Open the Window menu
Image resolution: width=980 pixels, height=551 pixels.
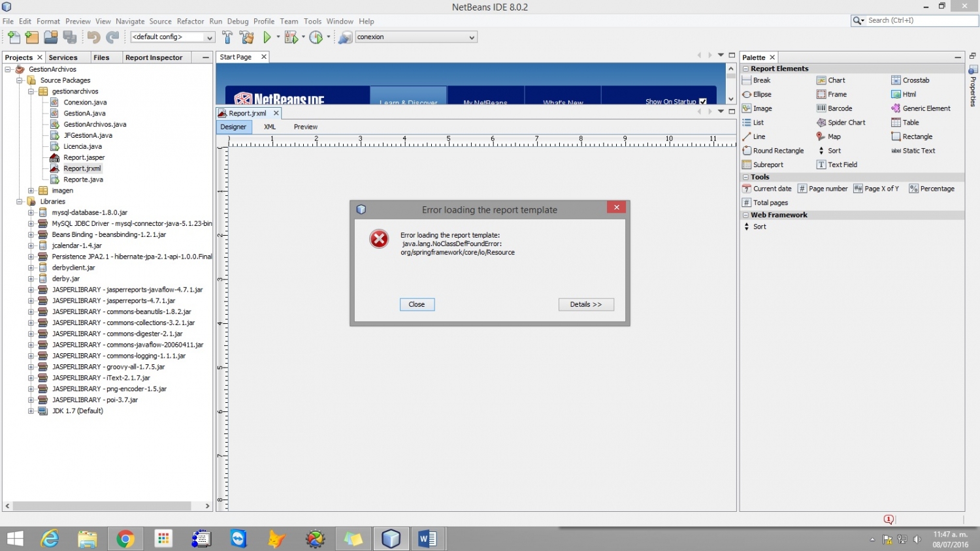pyautogui.click(x=340, y=21)
